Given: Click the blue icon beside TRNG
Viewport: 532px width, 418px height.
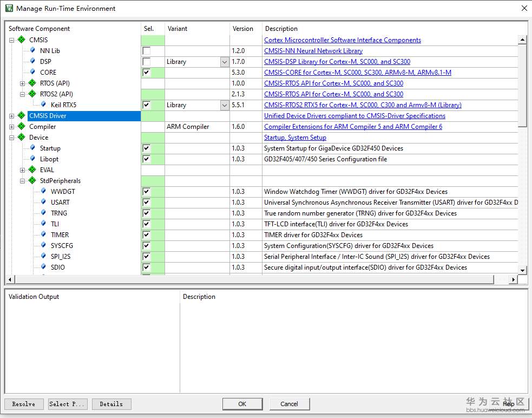Looking at the screenshot, I should tap(43, 213).
